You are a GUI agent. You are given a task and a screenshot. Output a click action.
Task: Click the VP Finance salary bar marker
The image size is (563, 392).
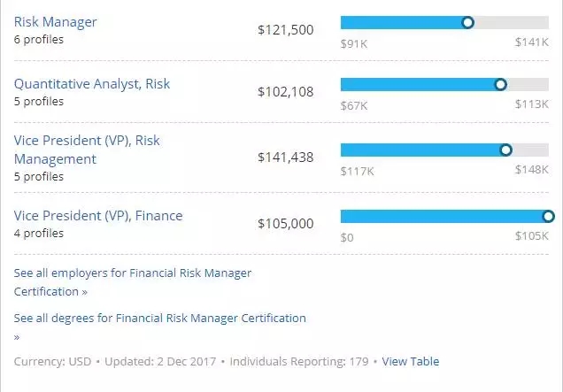(548, 216)
